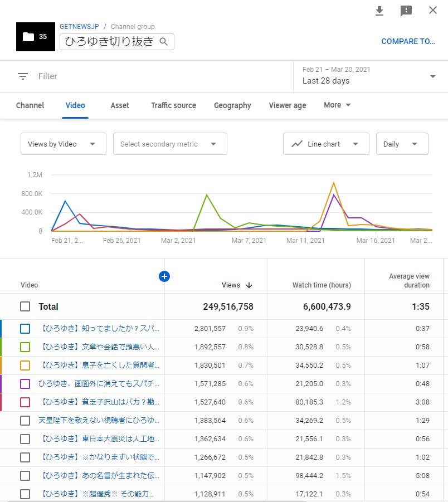The height and width of the screenshot is (502, 448).
Task: Toggle red checkbox for 貧乏子沢山 video
Action: click(25, 402)
